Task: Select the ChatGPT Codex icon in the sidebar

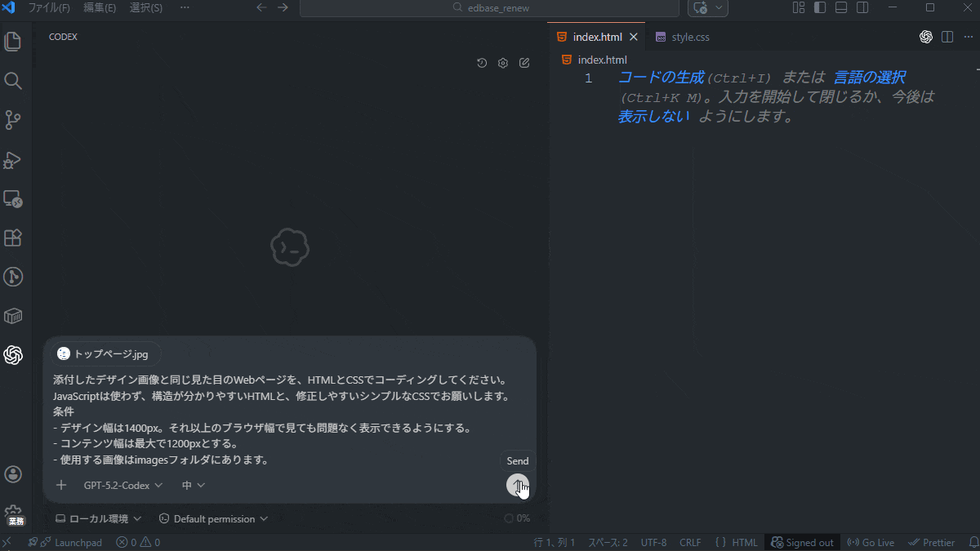Action: coord(13,355)
